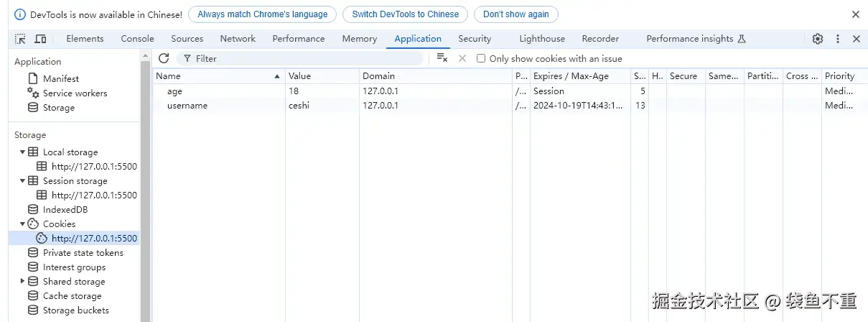Click the info icon in the notification bar
Viewport: 868px width, 322px height.
(19, 14)
